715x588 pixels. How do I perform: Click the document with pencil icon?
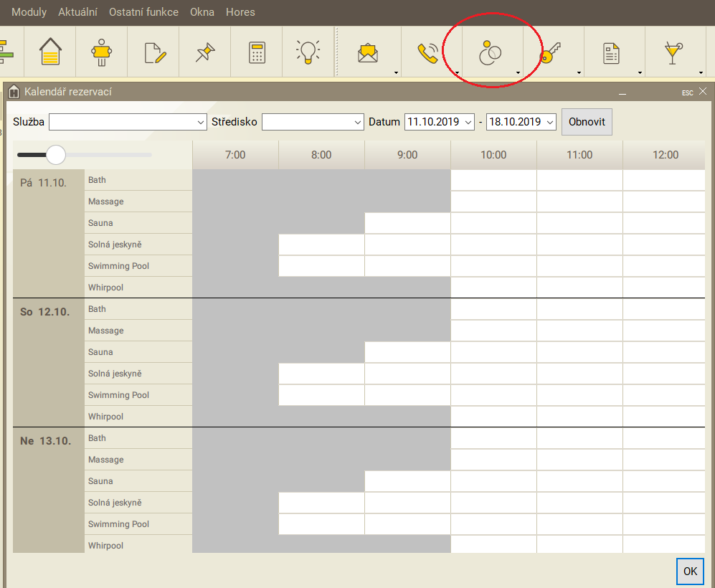click(154, 52)
